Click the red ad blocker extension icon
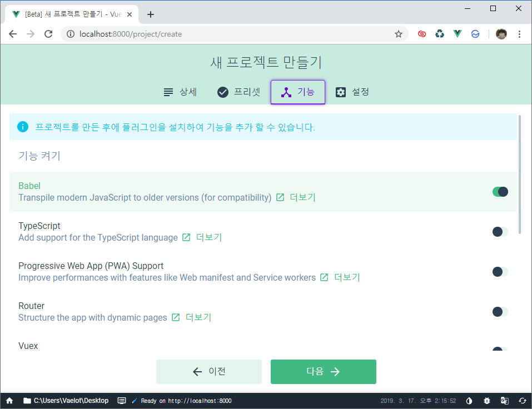532x409 pixels. [x=421, y=34]
